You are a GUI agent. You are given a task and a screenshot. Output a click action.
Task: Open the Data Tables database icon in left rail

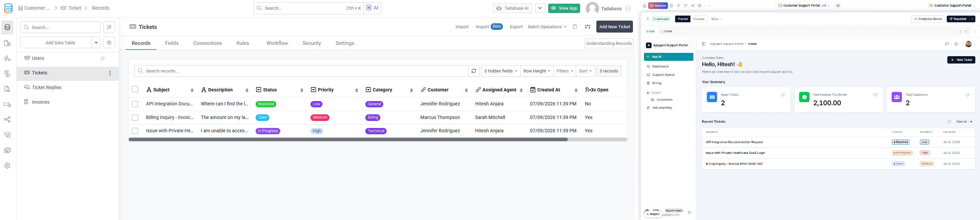tap(7, 27)
